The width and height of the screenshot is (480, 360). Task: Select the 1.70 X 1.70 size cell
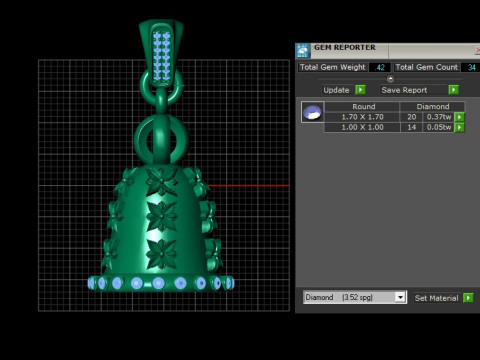pyautogui.click(x=362, y=117)
